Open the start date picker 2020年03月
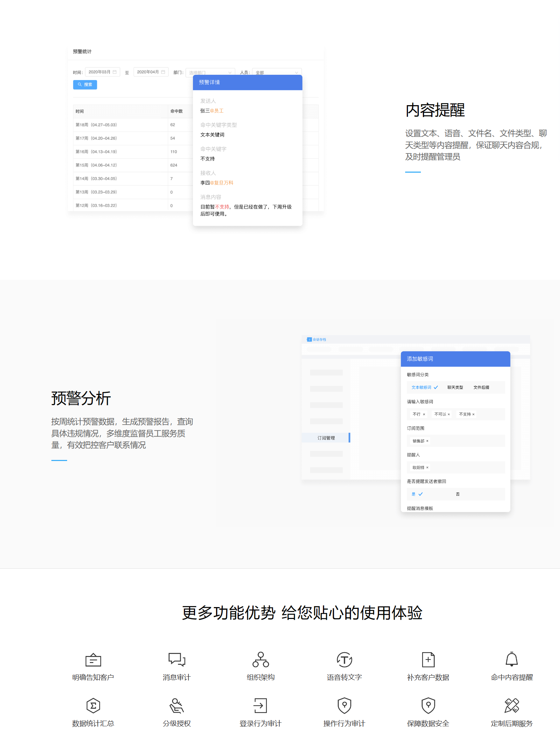Screen dimensions: 560x735 tap(102, 72)
